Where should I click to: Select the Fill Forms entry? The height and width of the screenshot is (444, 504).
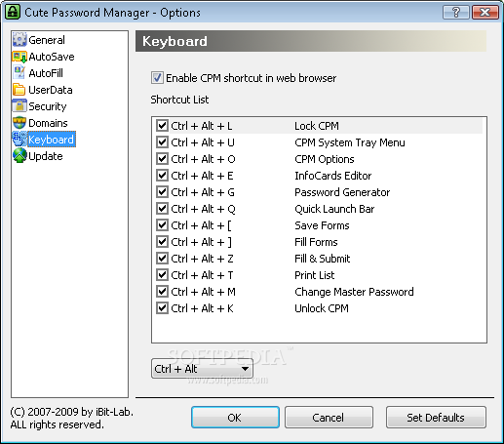(x=316, y=242)
